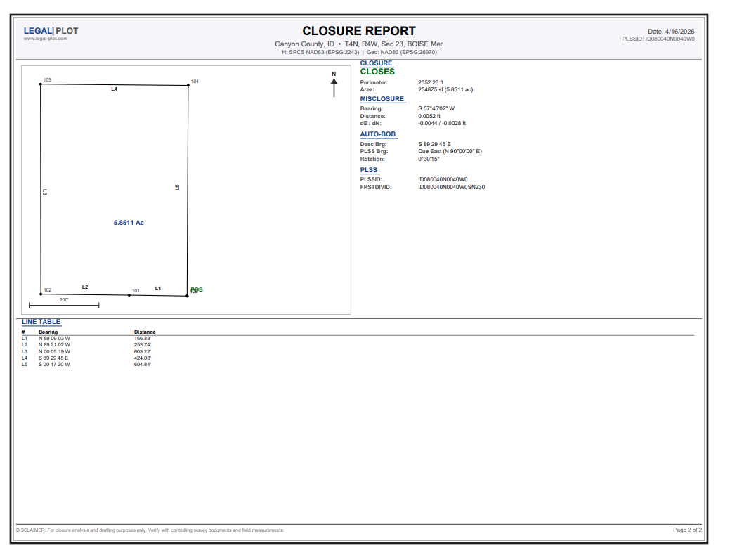Select corner point 104 on the plot

point(188,85)
